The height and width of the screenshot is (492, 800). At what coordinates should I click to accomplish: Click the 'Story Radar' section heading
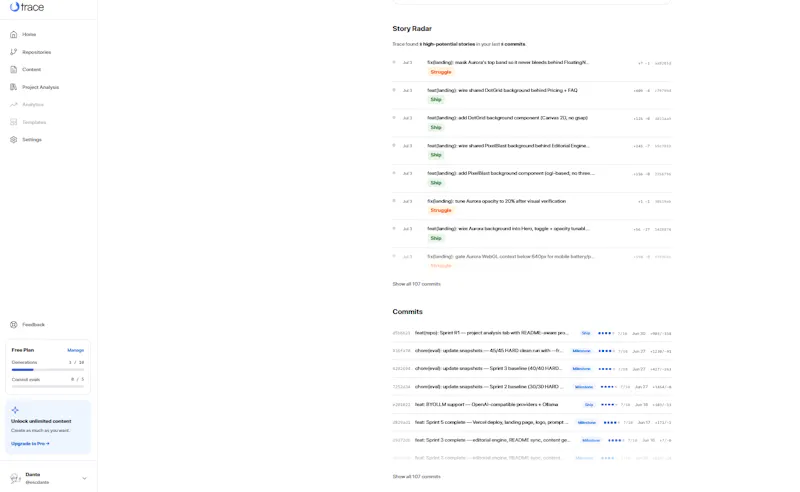(x=412, y=29)
